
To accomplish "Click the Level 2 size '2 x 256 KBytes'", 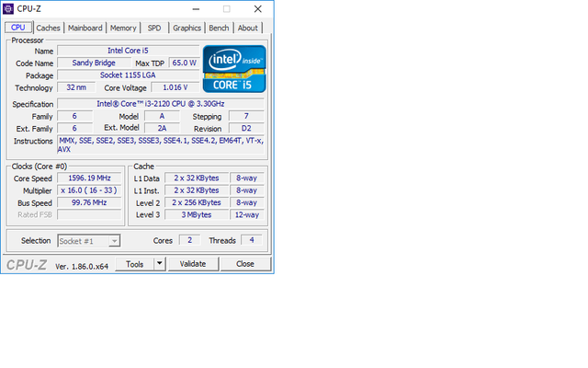I will tap(197, 202).
